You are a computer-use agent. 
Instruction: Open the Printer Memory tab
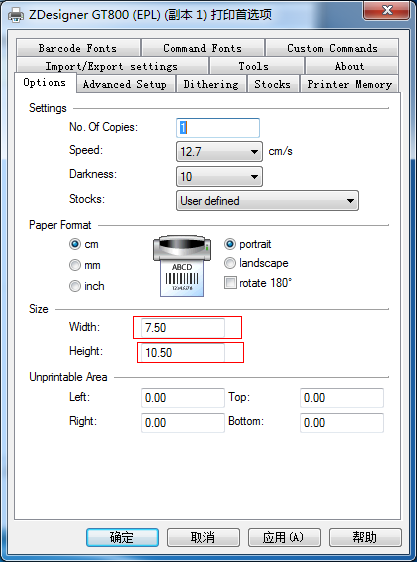pyautogui.click(x=350, y=84)
